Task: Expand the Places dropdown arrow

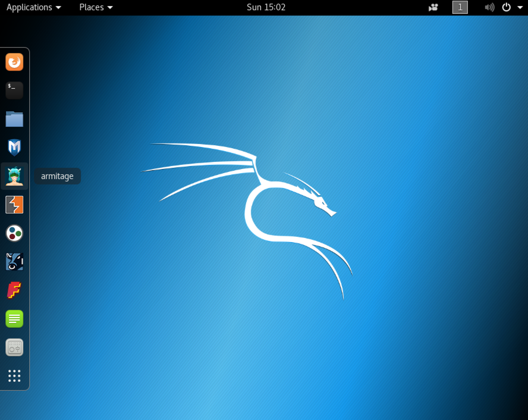Action: click(x=110, y=8)
